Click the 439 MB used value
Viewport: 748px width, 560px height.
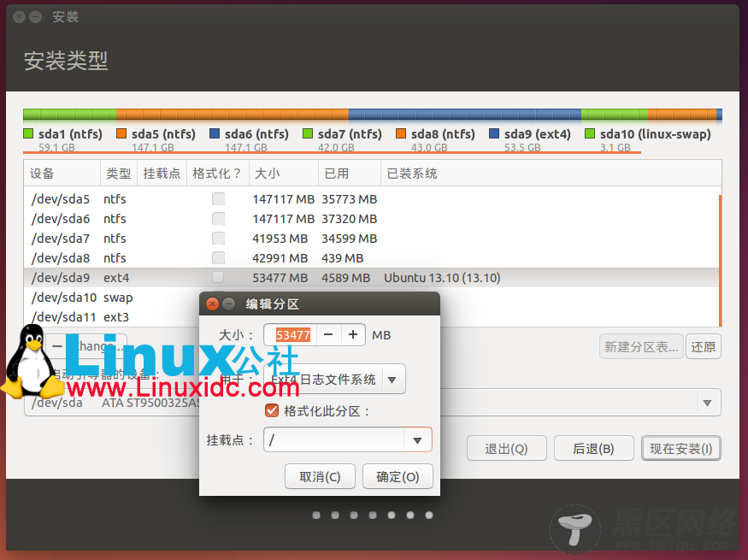click(x=343, y=258)
